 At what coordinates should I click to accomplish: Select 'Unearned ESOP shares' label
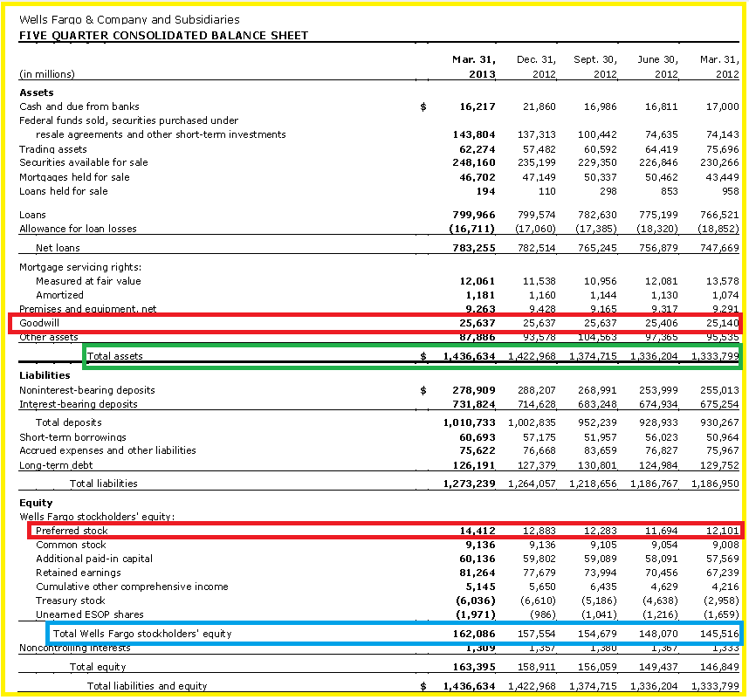point(89,614)
